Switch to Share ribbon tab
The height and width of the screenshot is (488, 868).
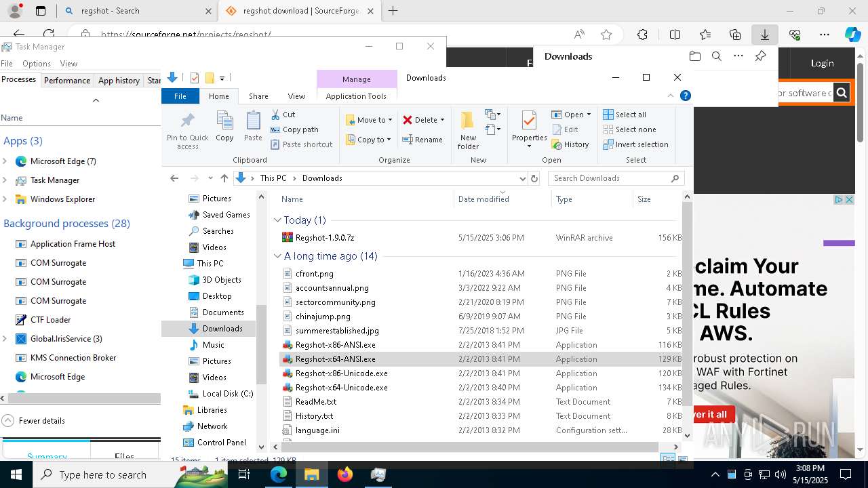tap(258, 96)
